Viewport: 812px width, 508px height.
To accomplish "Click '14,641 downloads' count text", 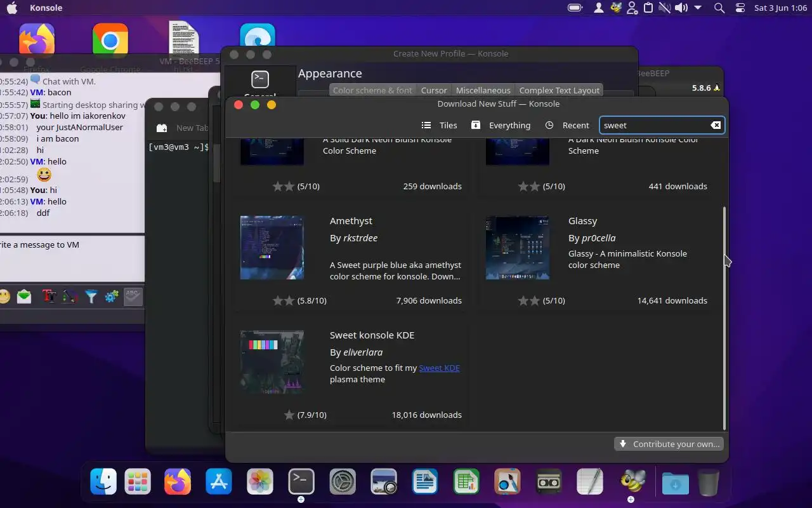I will [672, 300].
